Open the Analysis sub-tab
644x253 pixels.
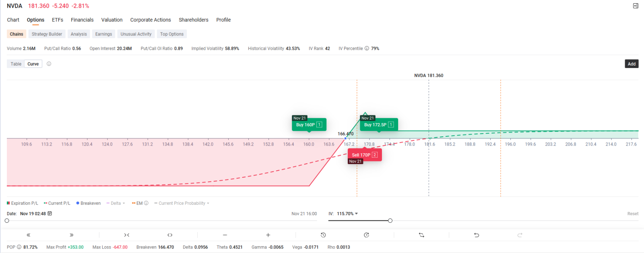[x=79, y=34]
